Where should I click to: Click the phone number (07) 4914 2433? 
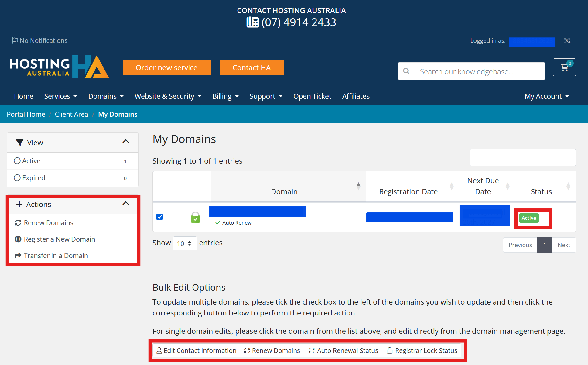(x=299, y=22)
